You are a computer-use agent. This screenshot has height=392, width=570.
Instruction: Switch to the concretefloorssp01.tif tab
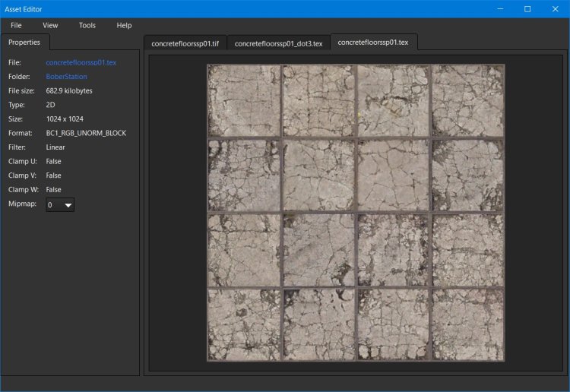pyautogui.click(x=185, y=43)
